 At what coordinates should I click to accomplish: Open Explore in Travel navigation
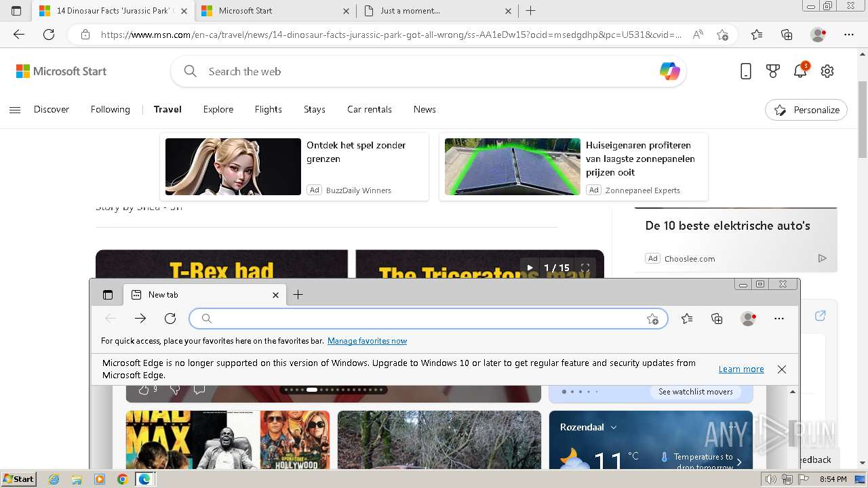tap(218, 110)
